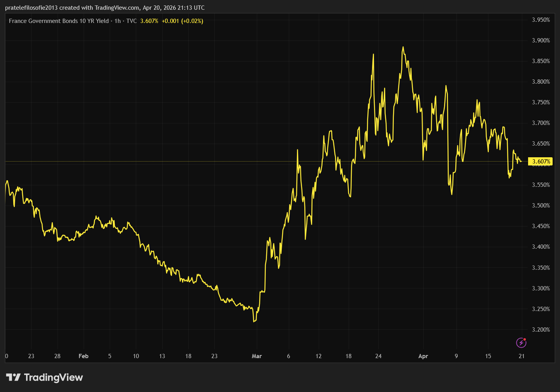Click the Apr label on the time axis
The image size is (560, 392).
click(423, 356)
